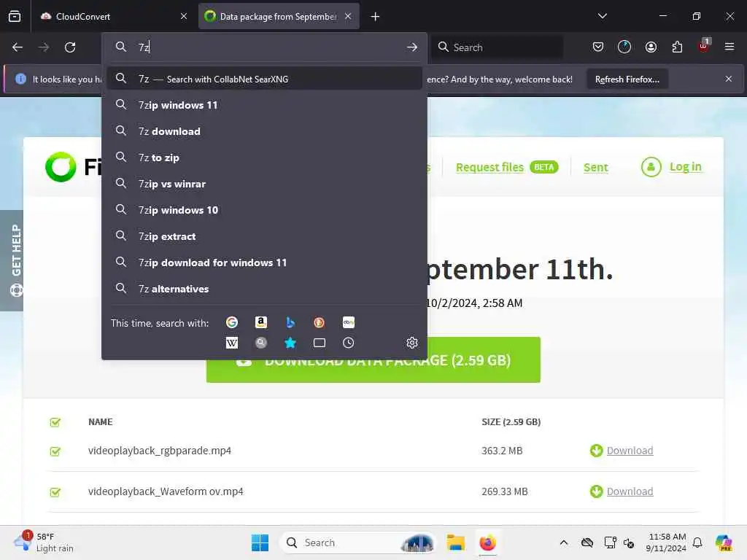
Task: Open the notifications bell
Action: tap(697, 542)
